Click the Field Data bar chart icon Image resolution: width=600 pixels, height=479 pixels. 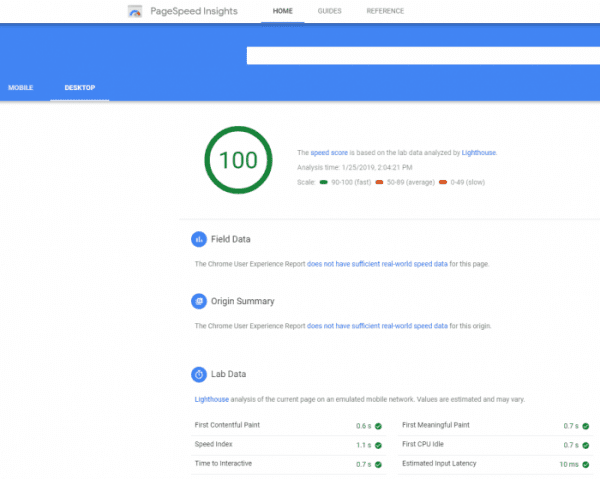(x=199, y=240)
